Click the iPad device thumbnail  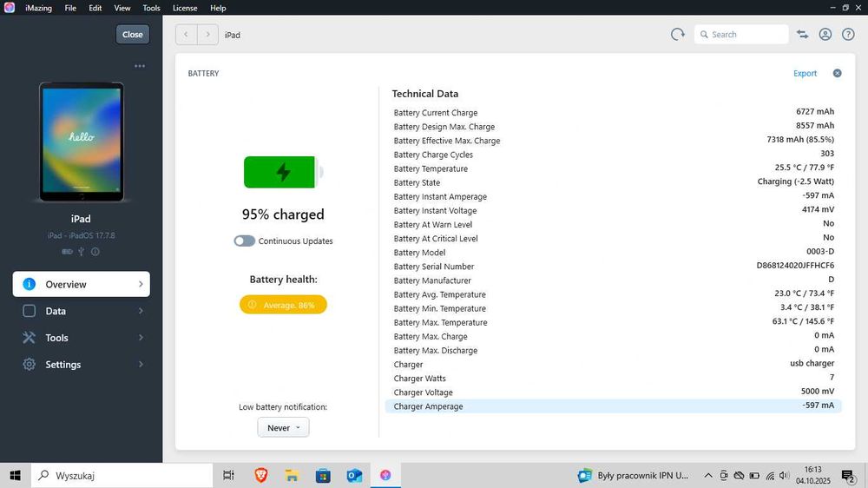[x=82, y=142]
